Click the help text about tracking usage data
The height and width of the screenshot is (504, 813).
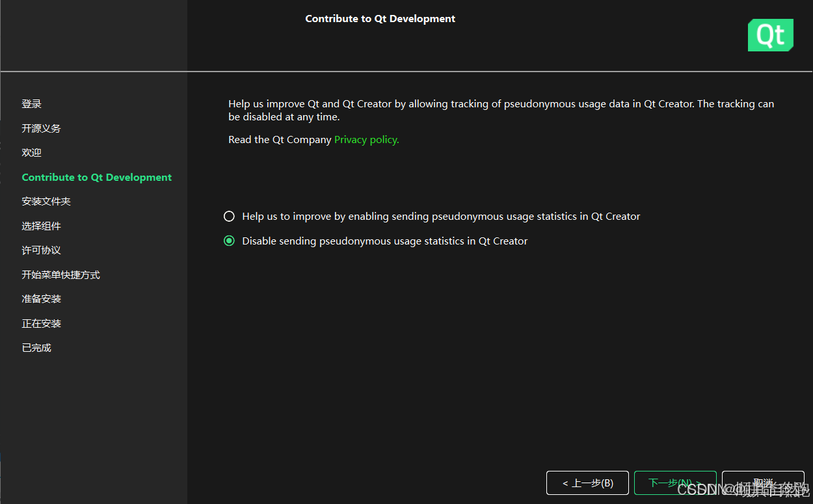[x=501, y=110]
